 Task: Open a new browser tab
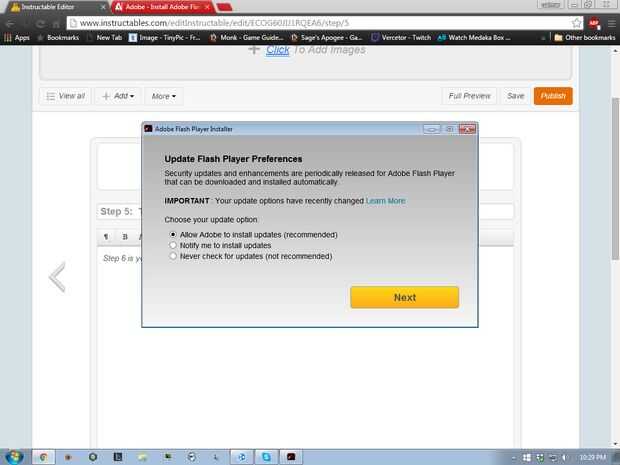pos(225,7)
